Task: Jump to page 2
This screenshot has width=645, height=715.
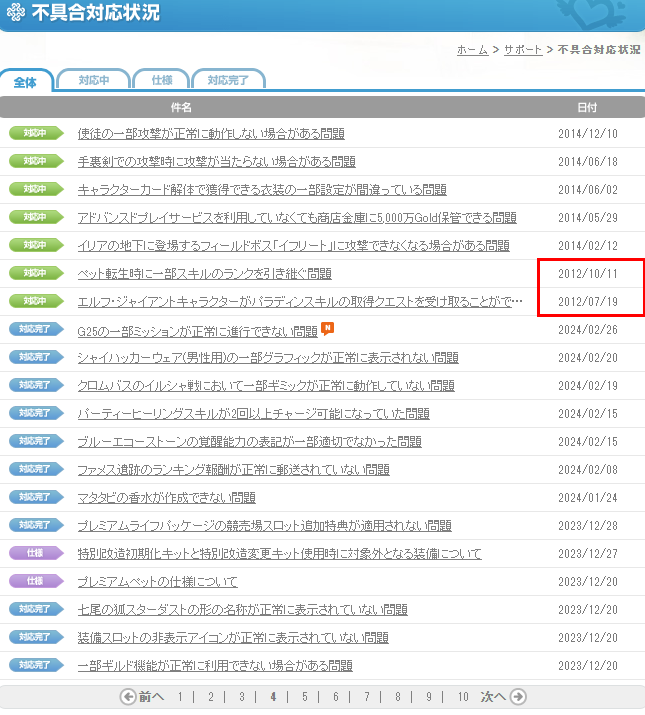Action: [x=211, y=696]
